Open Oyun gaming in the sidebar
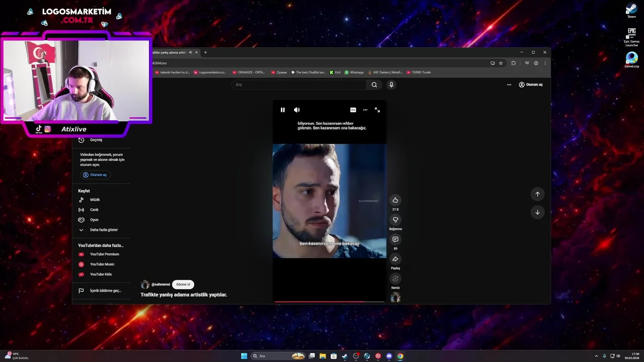644x362 pixels. click(94, 220)
